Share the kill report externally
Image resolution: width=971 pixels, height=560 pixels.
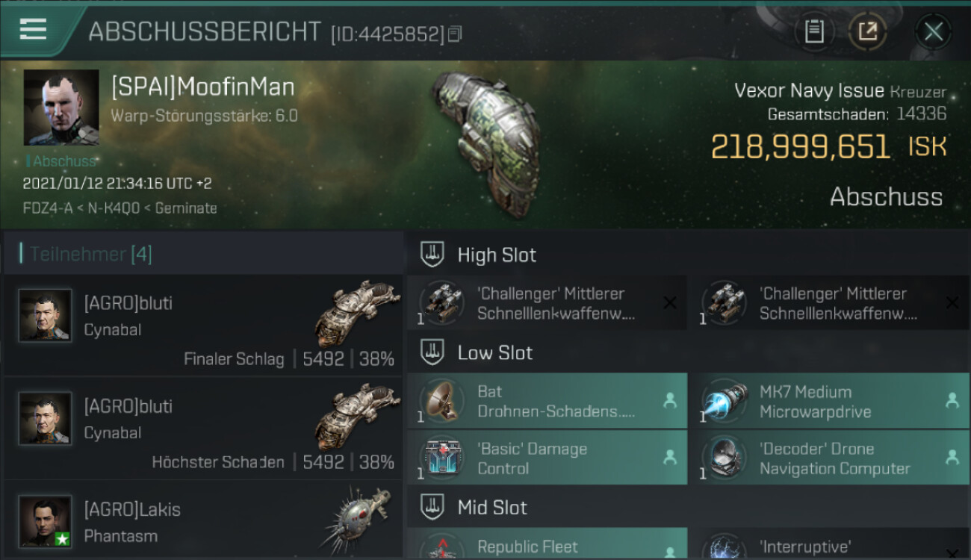pyautogui.click(x=867, y=31)
